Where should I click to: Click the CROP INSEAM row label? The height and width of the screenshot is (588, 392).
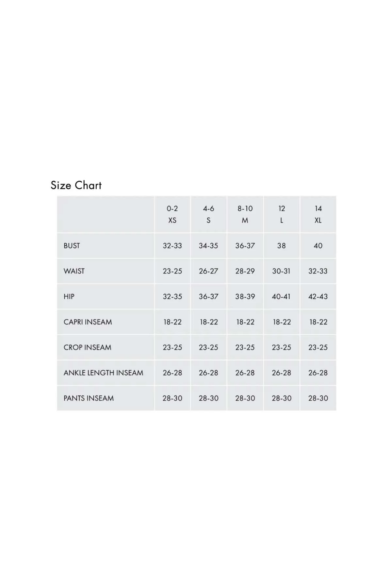pyautogui.click(x=88, y=348)
